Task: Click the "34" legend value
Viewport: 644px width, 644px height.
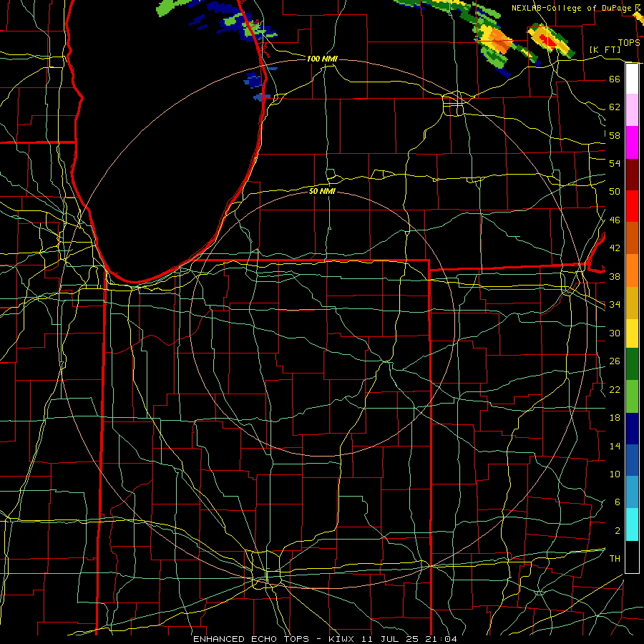Action: click(615, 305)
